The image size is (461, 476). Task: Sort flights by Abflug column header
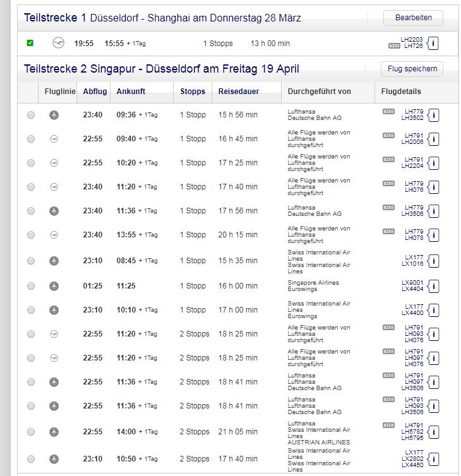(95, 92)
